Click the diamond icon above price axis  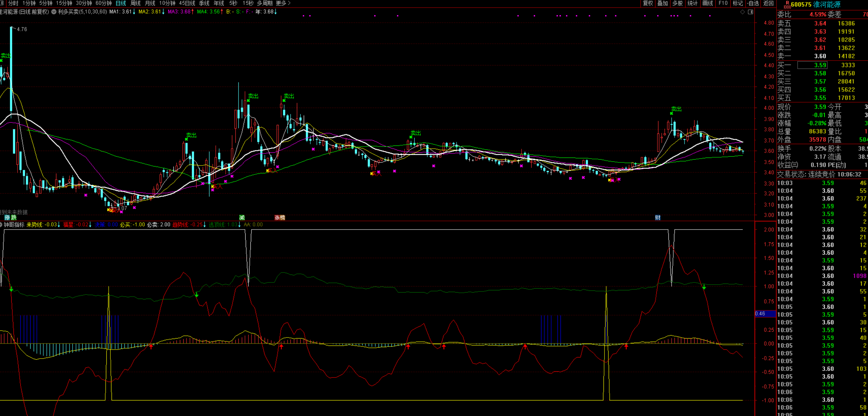click(742, 12)
